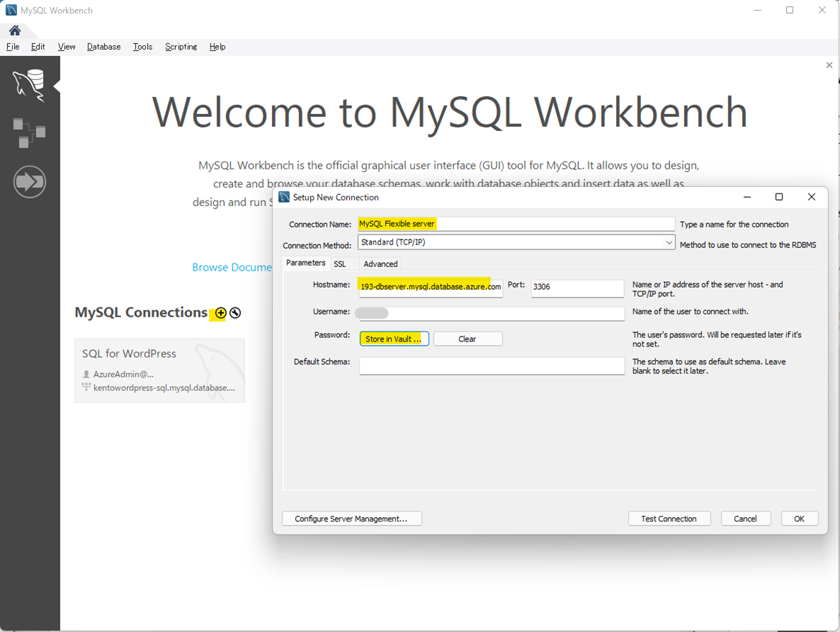Clear the stored password

point(467,339)
